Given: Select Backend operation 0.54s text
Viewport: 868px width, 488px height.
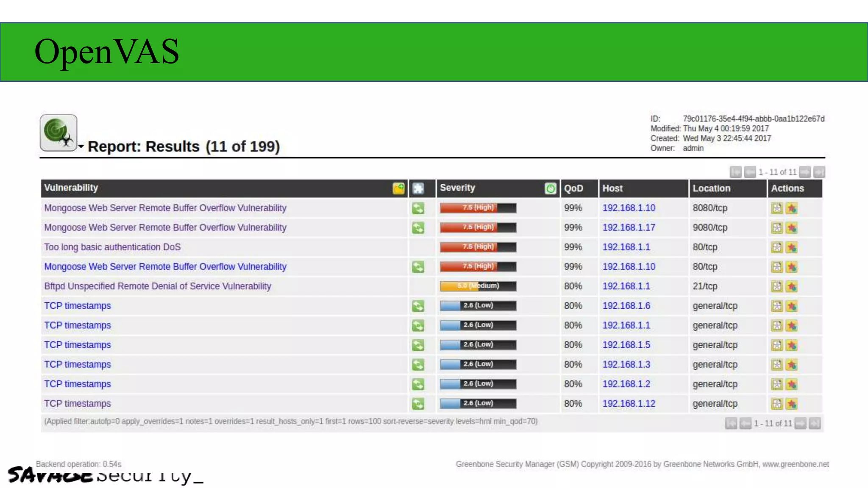Looking at the screenshot, I should click(x=78, y=464).
